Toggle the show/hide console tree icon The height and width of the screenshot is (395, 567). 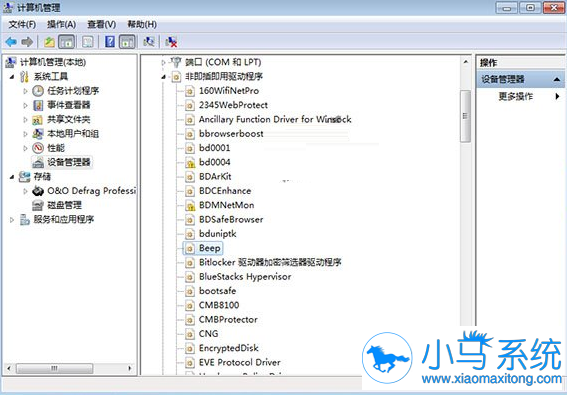pyautogui.click(x=67, y=42)
